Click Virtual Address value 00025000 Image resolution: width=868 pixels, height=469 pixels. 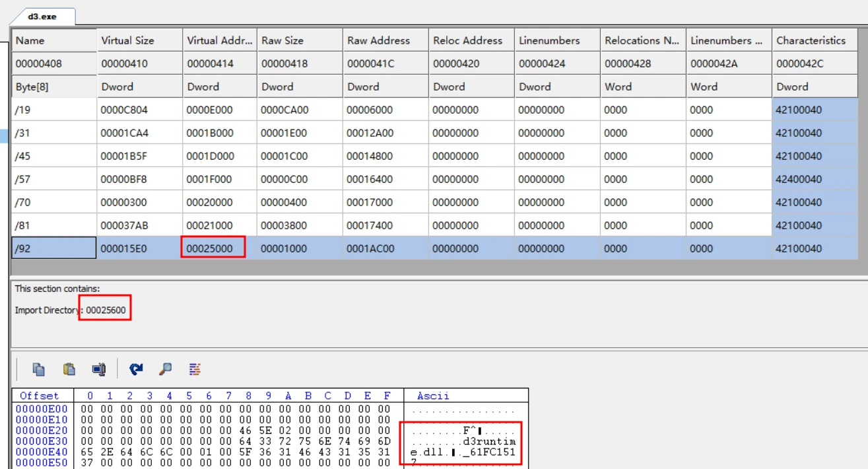[x=210, y=248]
